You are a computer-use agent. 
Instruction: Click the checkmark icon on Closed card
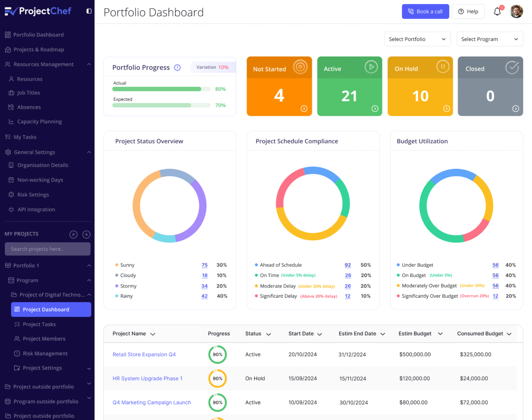(512, 67)
